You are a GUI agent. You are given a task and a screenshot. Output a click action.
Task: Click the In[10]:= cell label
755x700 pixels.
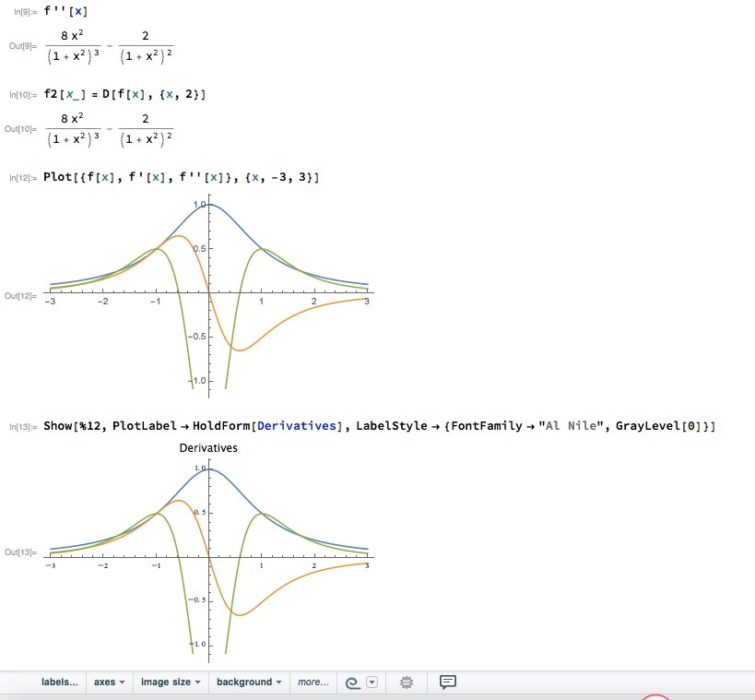coord(23,95)
